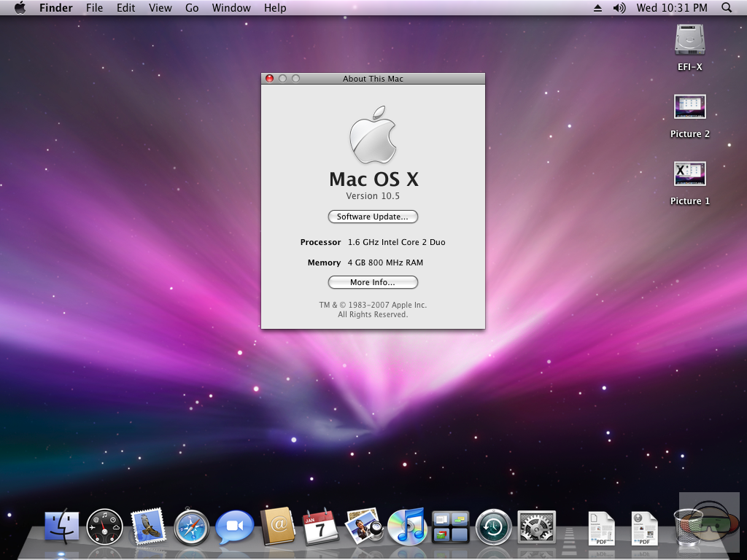Open System Preferences gear icon

536,526
